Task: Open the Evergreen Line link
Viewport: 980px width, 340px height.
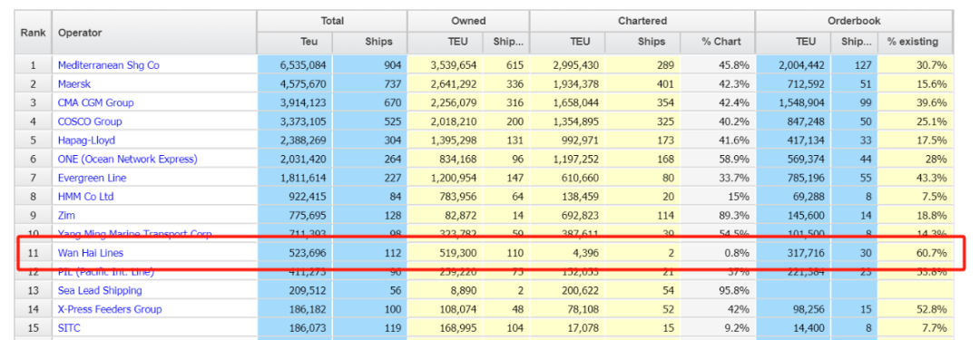Action: [x=92, y=178]
